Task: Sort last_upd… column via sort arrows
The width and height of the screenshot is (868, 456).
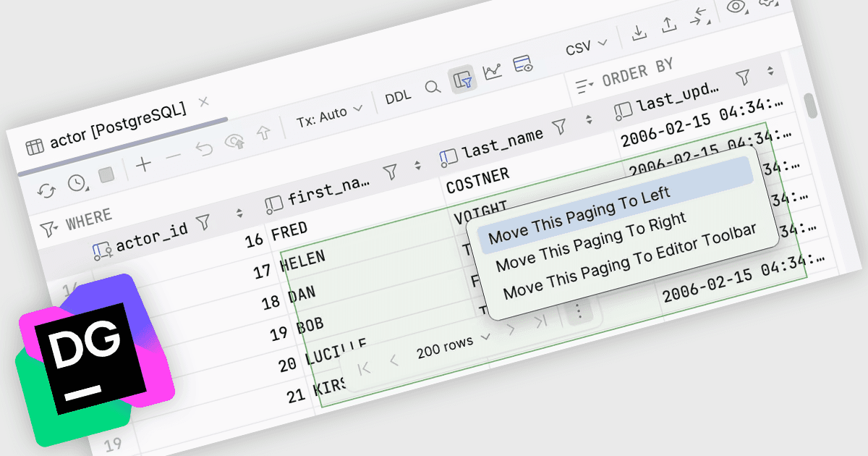Action: (770, 71)
